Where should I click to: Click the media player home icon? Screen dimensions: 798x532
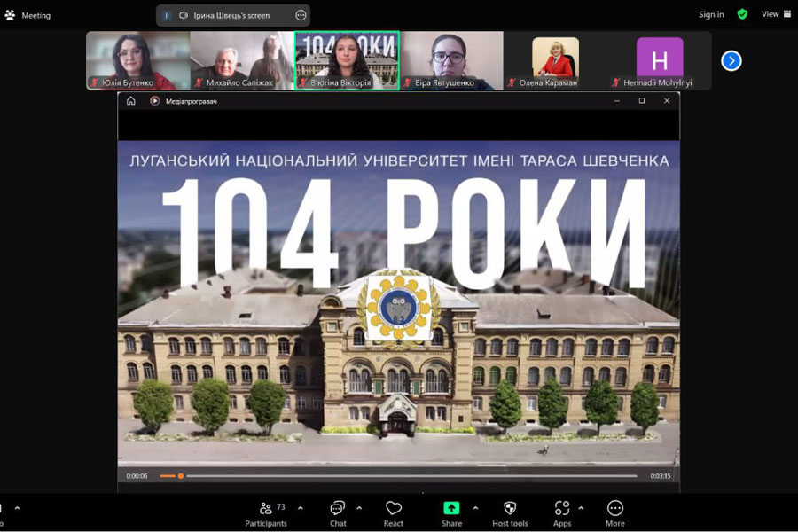click(131, 101)
